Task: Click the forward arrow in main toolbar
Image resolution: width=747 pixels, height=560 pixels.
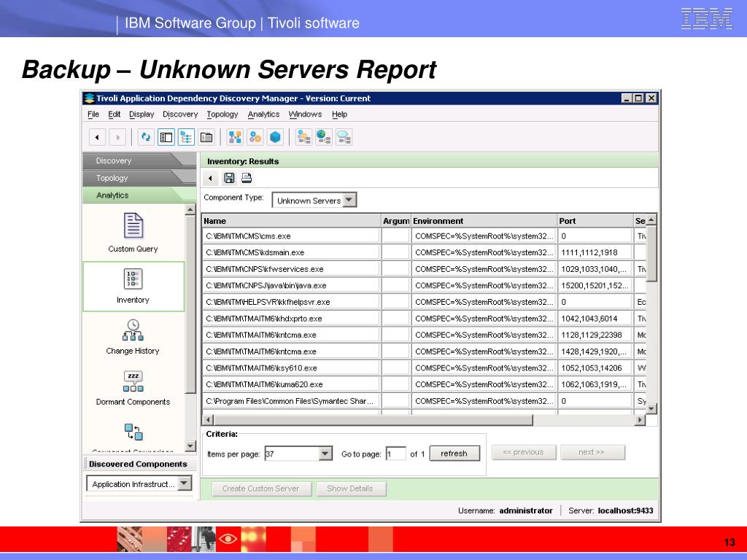Action: click(x=117, y=138)
